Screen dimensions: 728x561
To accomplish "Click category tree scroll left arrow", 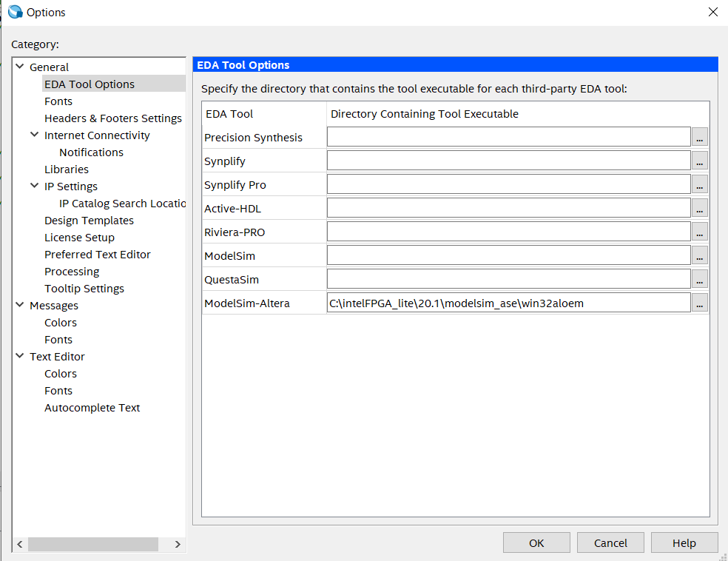I will click(20, 544).
